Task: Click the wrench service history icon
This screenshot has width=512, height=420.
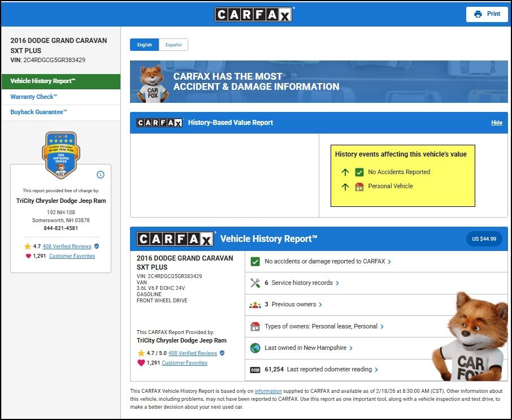Action: coord(255,283)
